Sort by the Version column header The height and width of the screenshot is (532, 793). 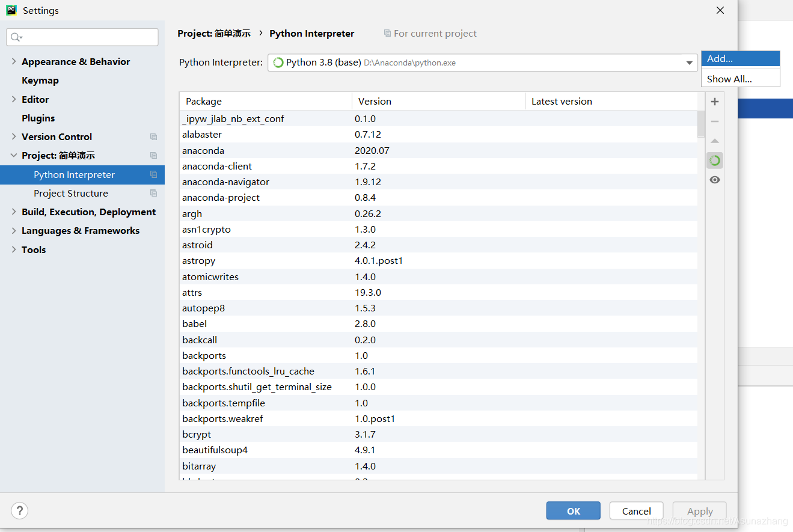tap(439, 102)
